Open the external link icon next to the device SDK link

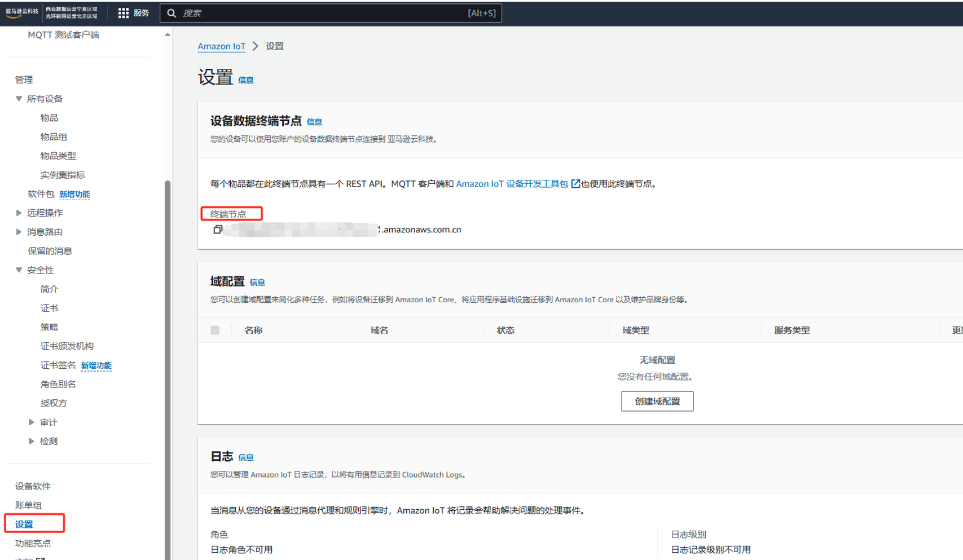tap(575, 184)
